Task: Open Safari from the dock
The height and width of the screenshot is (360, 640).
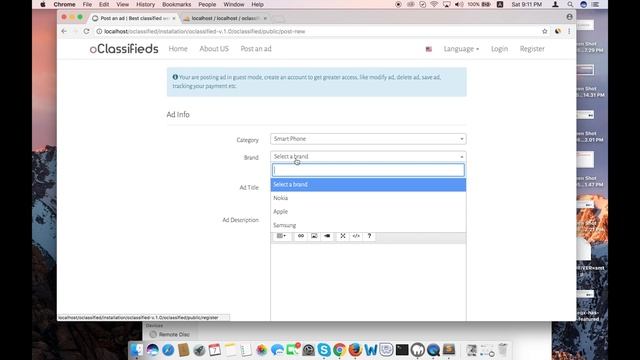Action: pyautogui.click(x=168, y=350)
